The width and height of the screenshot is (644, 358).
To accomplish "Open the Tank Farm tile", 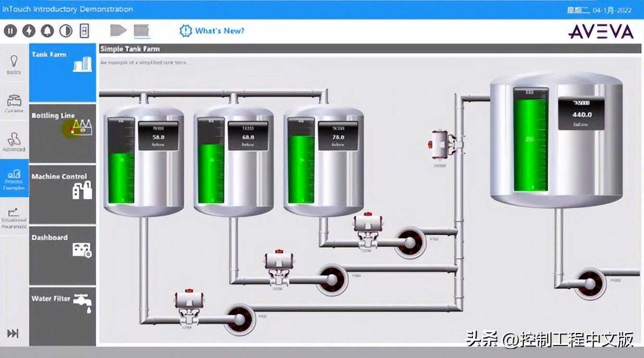I will point(62,72).
